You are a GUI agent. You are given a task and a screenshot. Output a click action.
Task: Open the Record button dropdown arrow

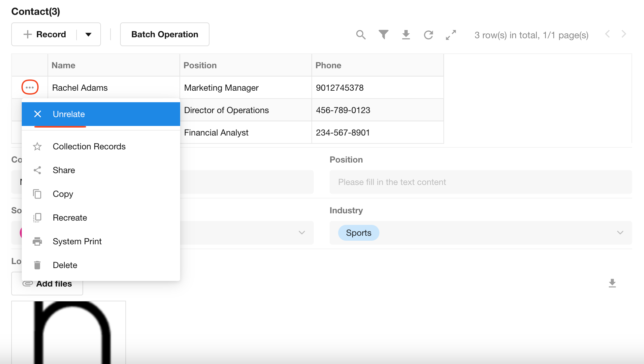pyautogui.click(x=88, y=34)
